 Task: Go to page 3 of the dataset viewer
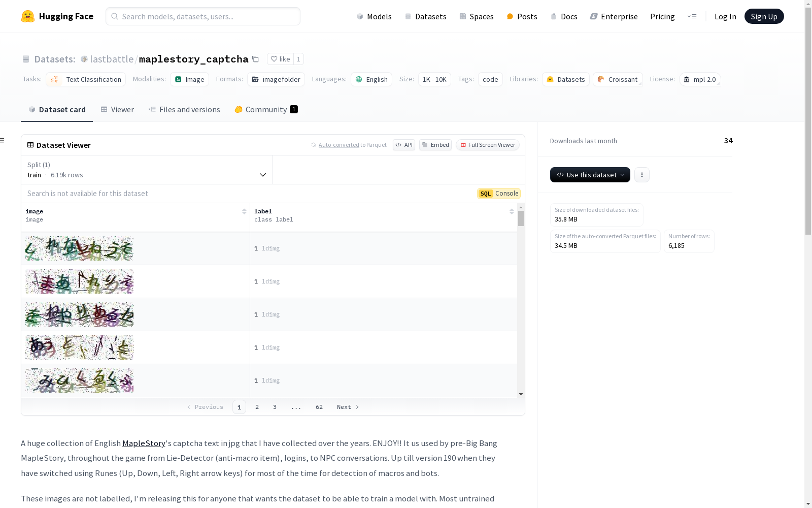click(x=275, y=407)
